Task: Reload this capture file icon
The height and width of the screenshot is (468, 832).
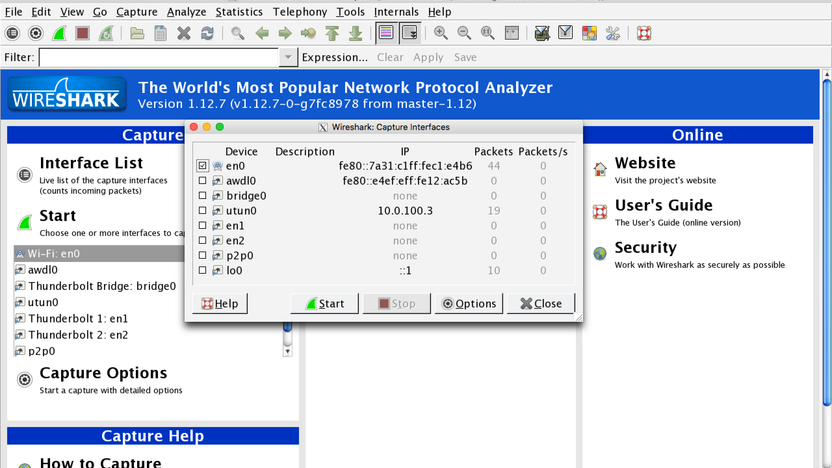Action: pyautogui.click(x=207, y=33)
